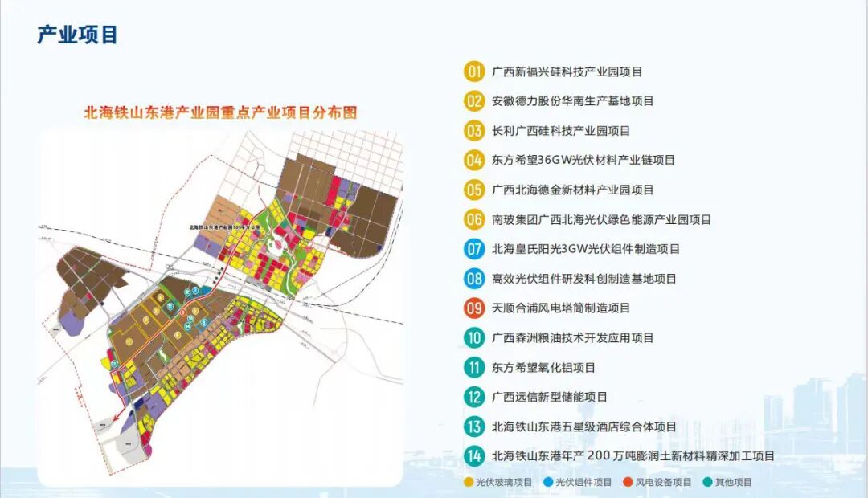
Task: Click the yellow 04 number badge
Action: 474,161
